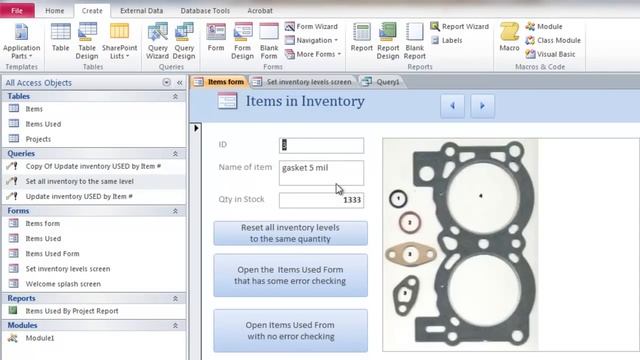Switch to External Data tab

click(142, 11)
